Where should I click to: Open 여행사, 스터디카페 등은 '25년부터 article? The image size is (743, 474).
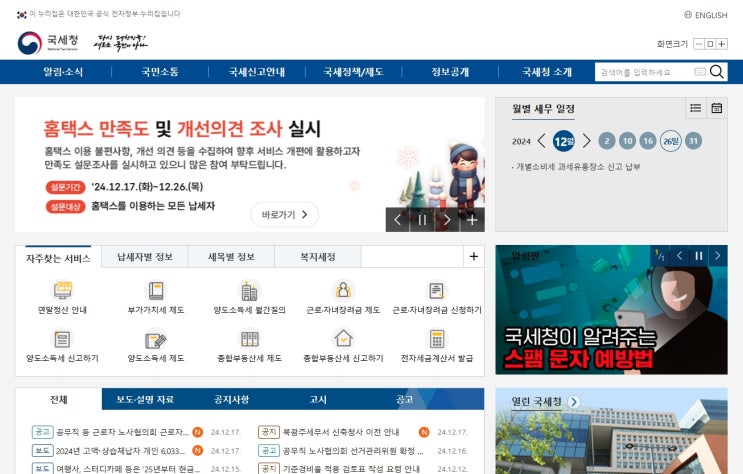tap(128, 469)
